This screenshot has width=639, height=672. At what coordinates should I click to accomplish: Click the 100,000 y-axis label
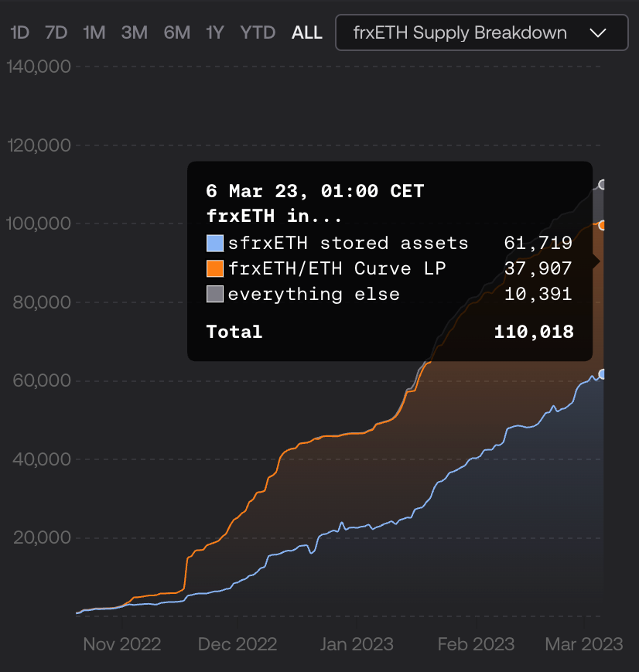pyautogui.click(x=39, y=223)
